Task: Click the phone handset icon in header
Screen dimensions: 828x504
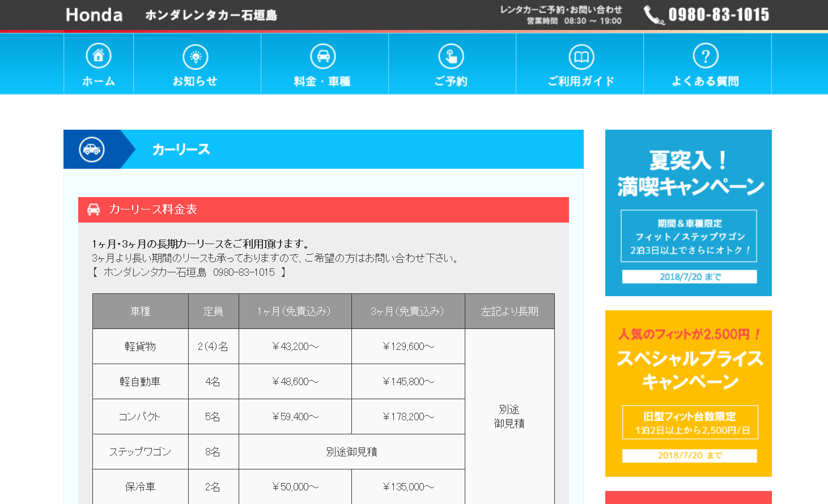Action: click(x=653, y=15)
